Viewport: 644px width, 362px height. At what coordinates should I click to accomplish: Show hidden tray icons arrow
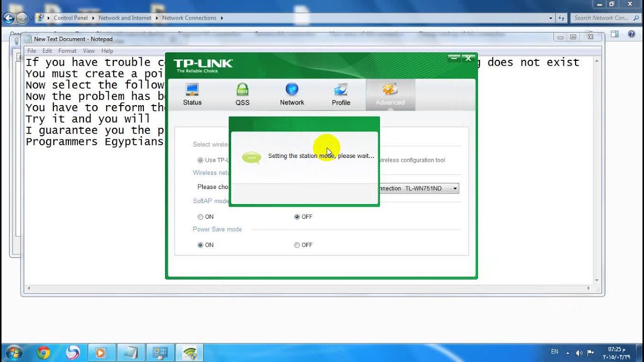click(568, 352)
